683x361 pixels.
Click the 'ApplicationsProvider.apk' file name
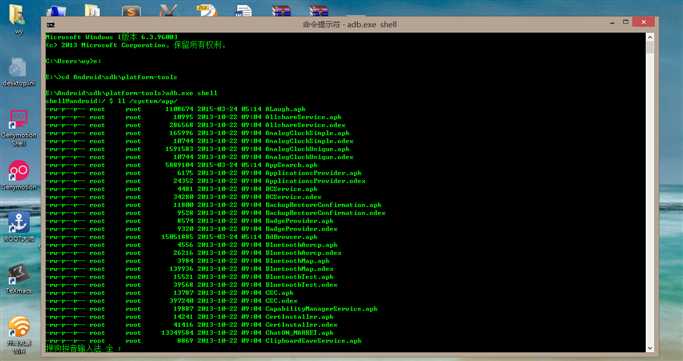pyautogui.click(x=313, y=173)
